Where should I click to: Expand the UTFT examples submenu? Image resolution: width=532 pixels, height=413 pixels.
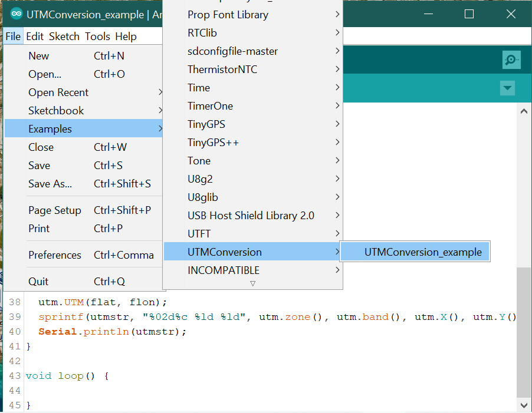coord(253,234)
